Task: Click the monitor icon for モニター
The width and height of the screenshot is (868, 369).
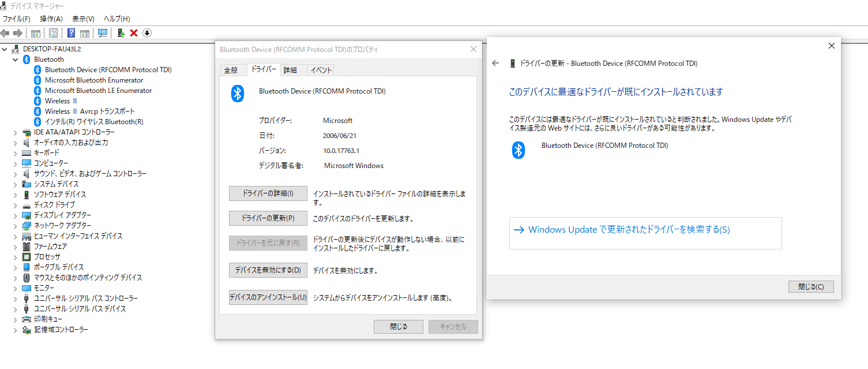Action: pos(27,288)
